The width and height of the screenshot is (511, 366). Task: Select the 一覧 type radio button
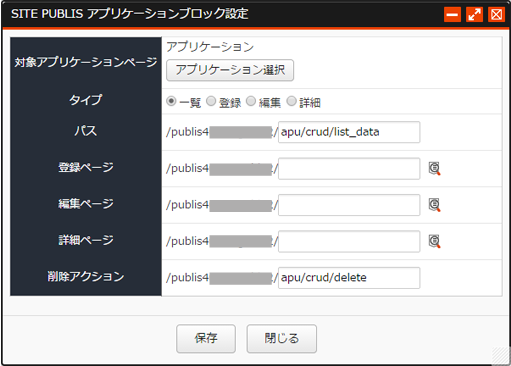click(x=171, y=101)
